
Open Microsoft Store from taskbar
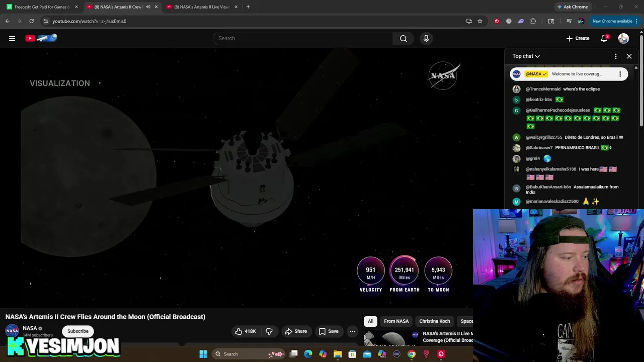click(353, 354)
